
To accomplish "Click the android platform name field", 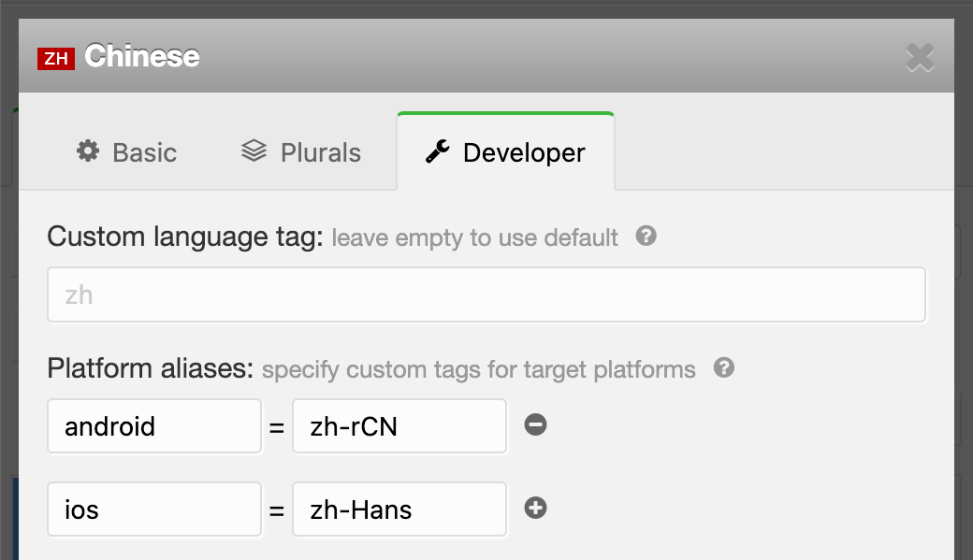I will pos(154,426).
